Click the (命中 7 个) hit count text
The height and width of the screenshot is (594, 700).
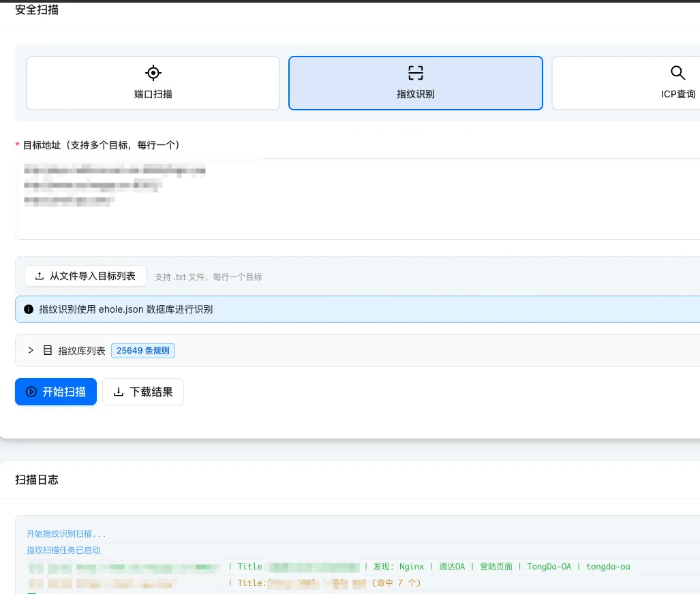(397, 583)
